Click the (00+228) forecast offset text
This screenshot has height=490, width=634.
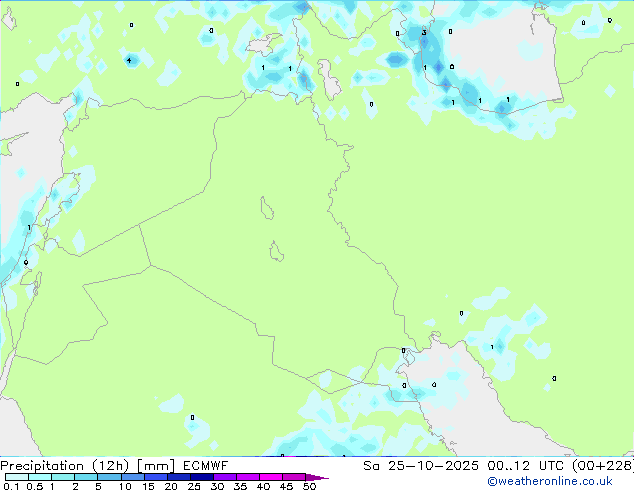(603, 466)
